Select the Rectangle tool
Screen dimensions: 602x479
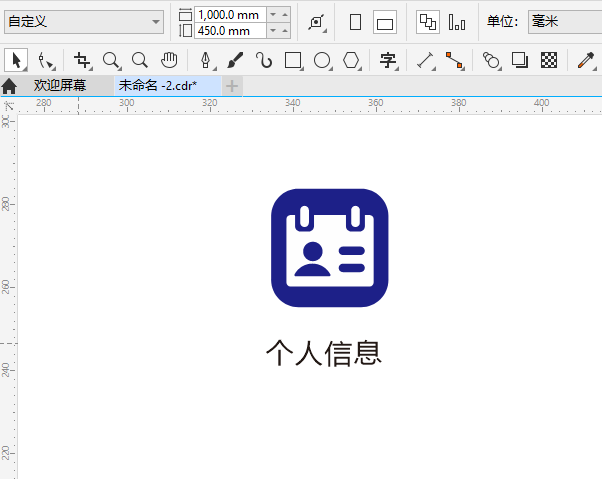293,61
